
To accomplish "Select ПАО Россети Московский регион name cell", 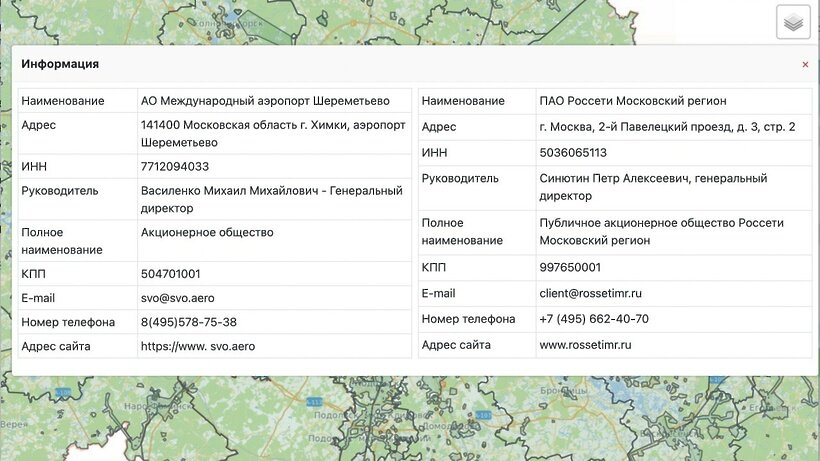I will [674, 101].
